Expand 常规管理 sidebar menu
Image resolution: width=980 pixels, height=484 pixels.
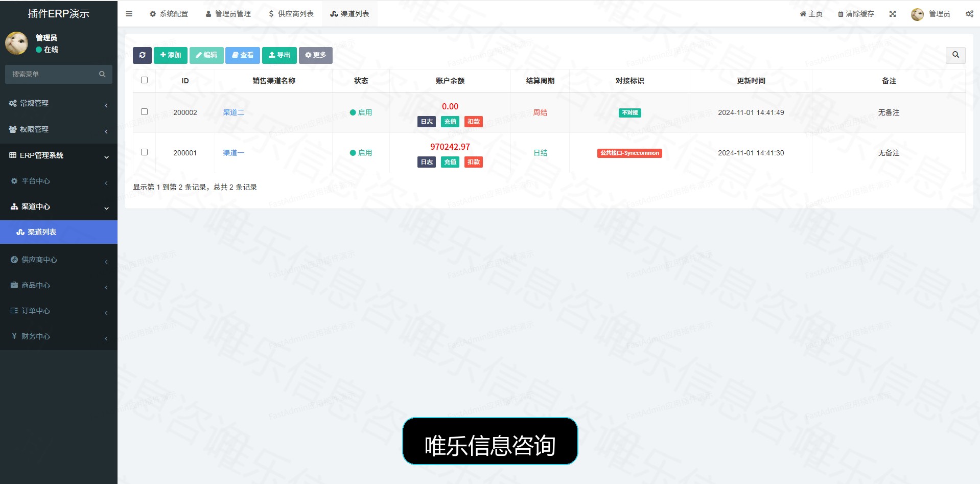pyautogui.click(x=59, y=103)
